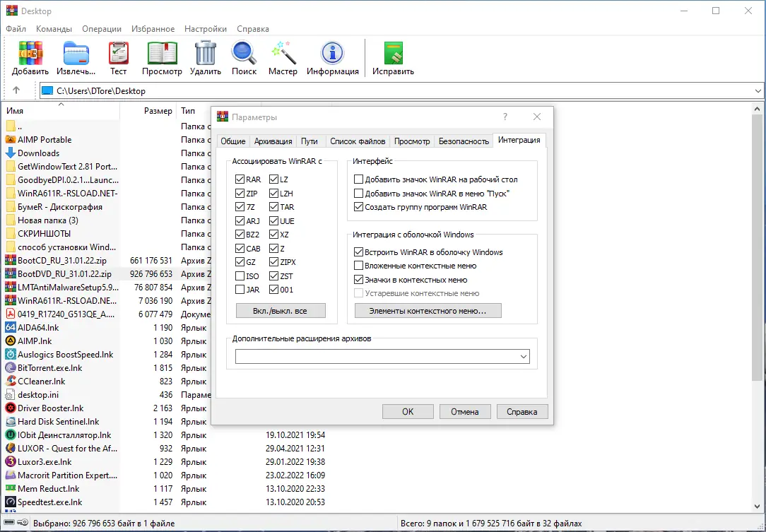Open the Избранное menu
This screenshot has height=532, width=766.
pyautogui.click(x=153, y=29)
